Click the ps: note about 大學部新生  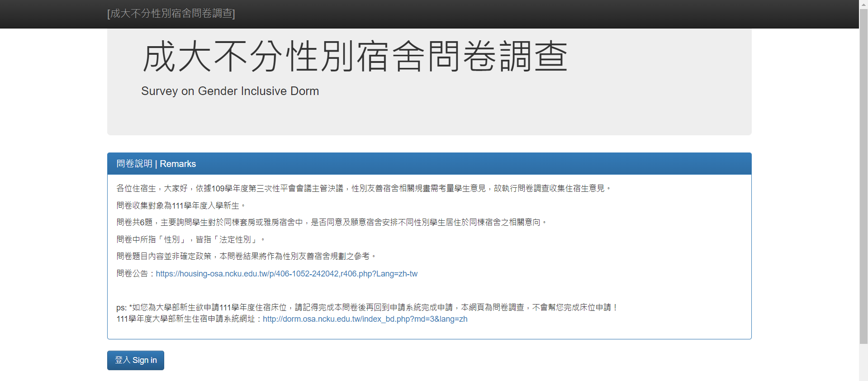pyautogui.click(x=367, y=308)
